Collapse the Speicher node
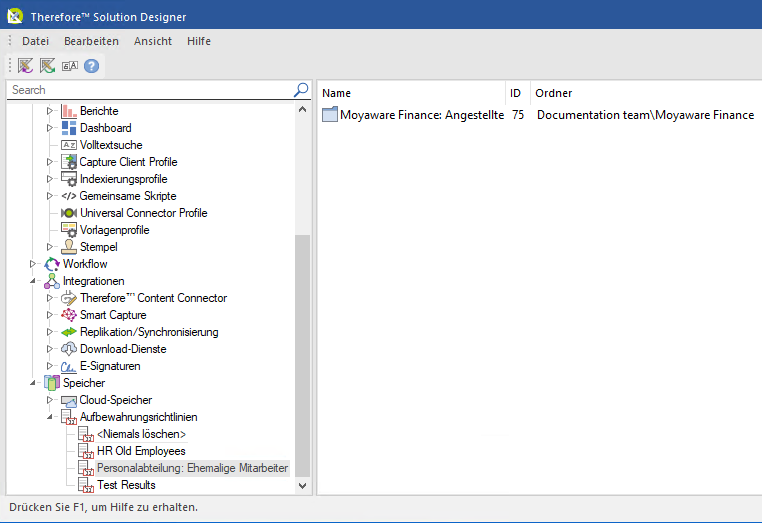The image size is (762, 523). point(33,383)
